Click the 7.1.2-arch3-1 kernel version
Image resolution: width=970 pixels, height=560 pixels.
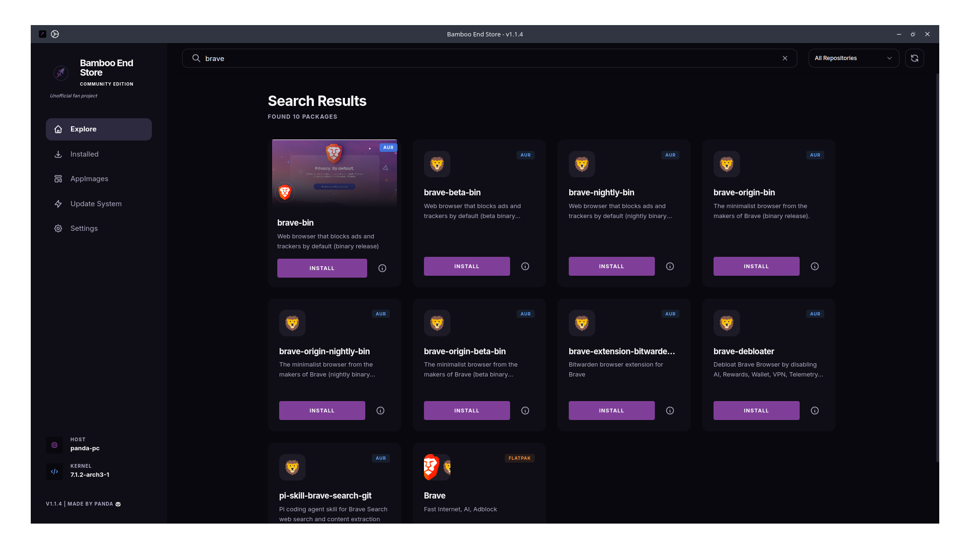pyautogui.click(x=90, y=475)
